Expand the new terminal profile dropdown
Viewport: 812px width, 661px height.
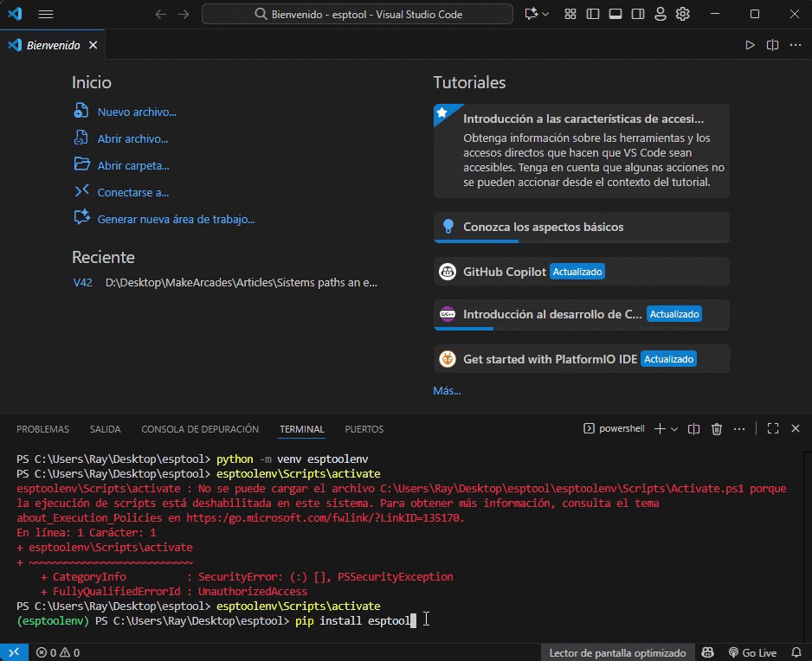click(675, 428)
